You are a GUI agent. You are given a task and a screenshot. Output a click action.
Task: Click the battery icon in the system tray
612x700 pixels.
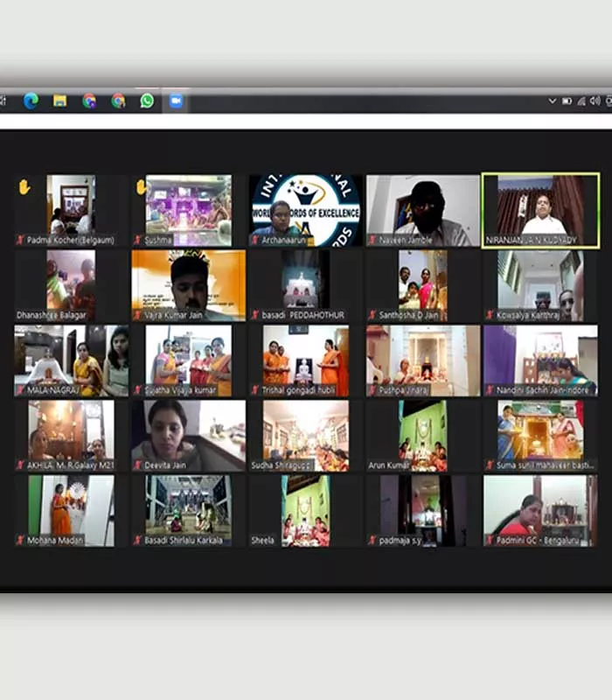tap(566, 101)
